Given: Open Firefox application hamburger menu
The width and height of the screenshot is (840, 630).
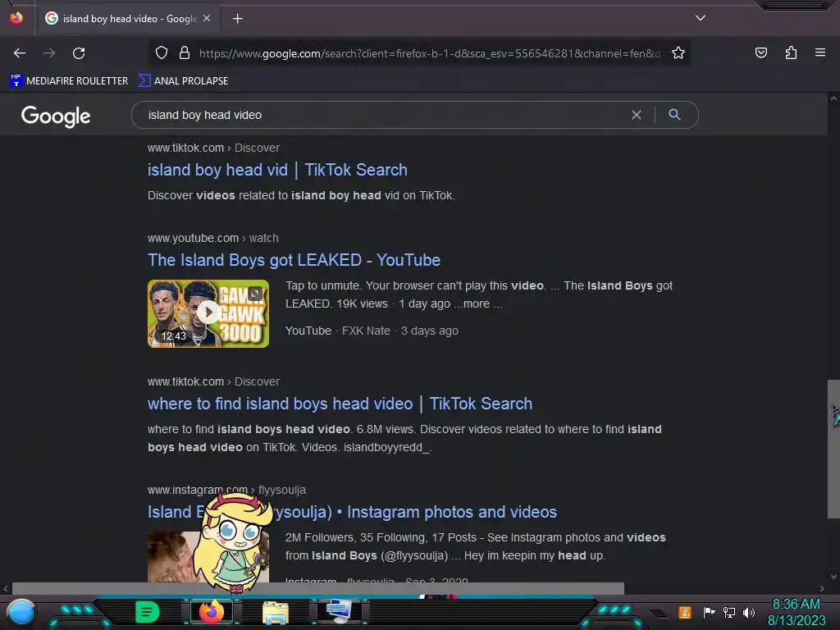Looking at the screenshot, I should tap(820, 52).
